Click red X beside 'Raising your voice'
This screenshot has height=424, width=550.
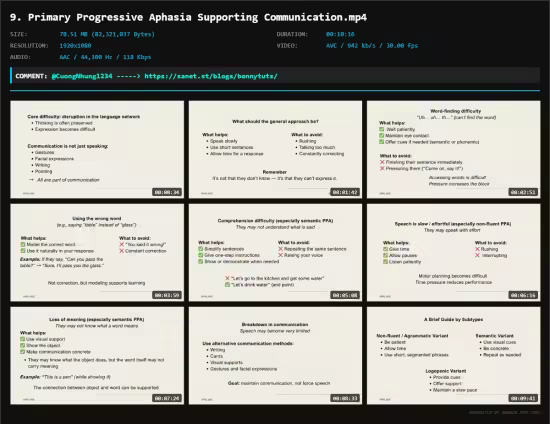281,255
